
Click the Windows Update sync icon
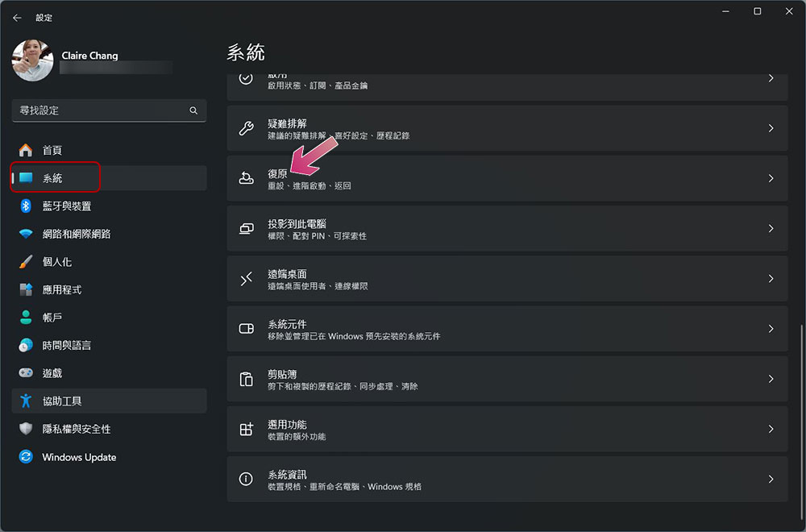point(26,456)
